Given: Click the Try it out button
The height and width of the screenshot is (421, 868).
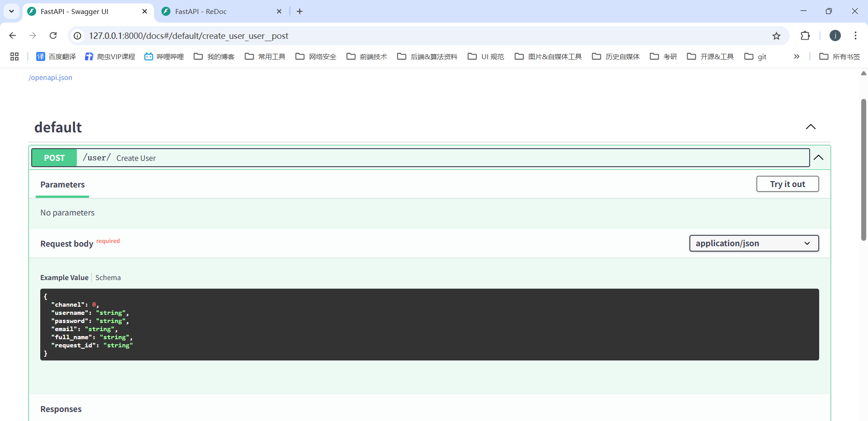Looking at the screenshot, I should [x=787, y=184].
